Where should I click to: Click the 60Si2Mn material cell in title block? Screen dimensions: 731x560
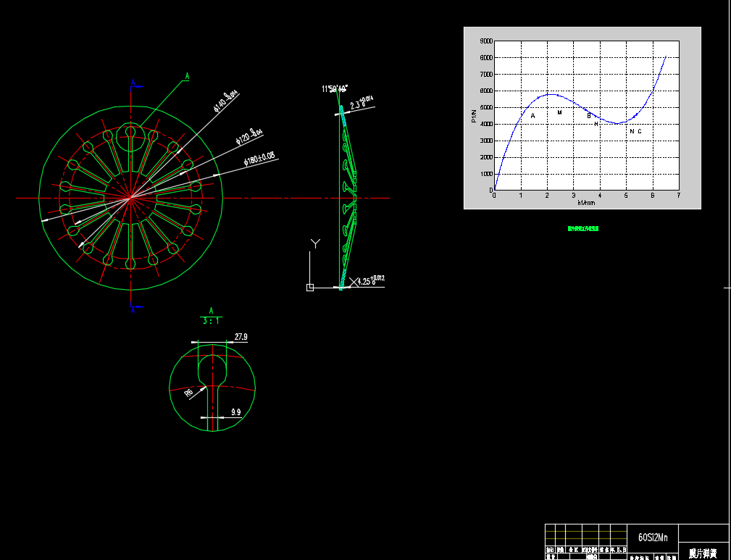pyautogui.click(x=651, y=538)
